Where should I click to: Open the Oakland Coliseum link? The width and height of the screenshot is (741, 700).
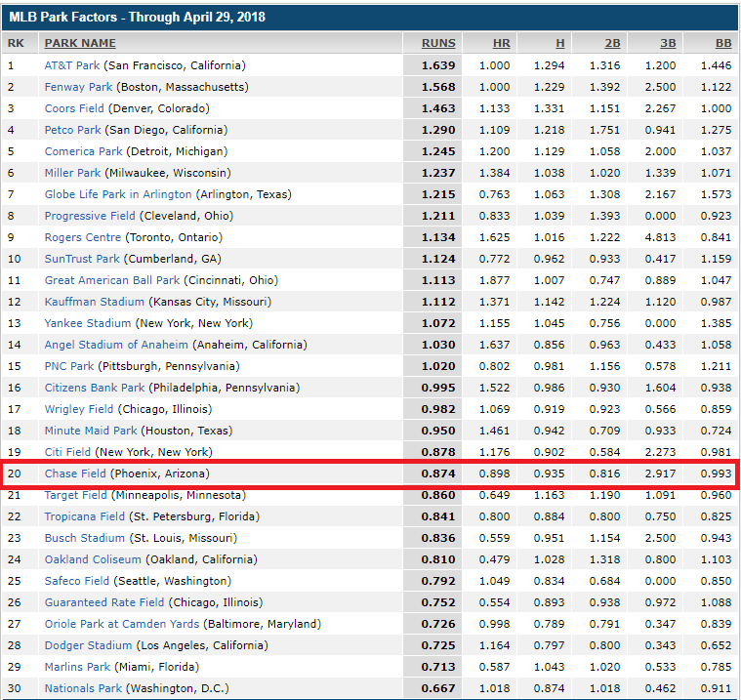pyautogui.click(x=93, y=559)
